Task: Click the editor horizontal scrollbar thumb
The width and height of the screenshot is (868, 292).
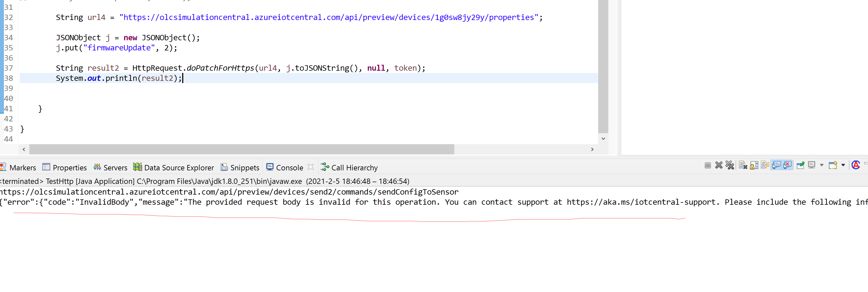Action: tap(242, 149)
